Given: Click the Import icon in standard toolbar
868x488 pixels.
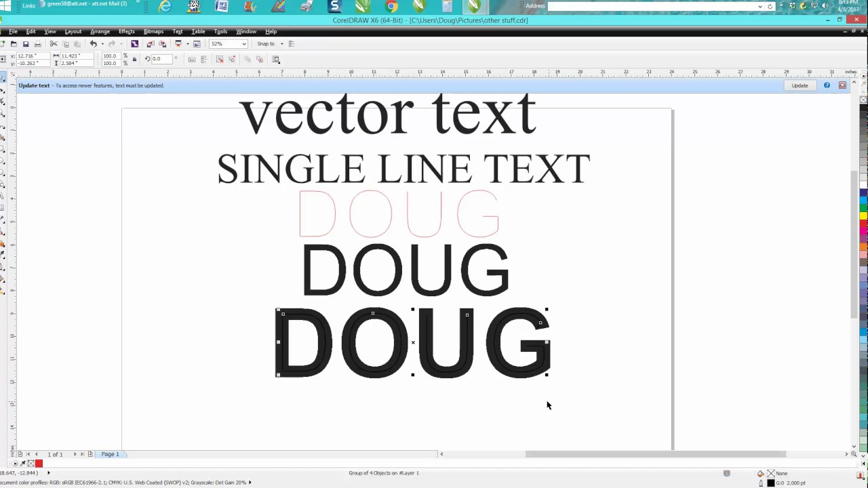Looking at the screenshot, I should pyautogui.click(x=151, y=44).
